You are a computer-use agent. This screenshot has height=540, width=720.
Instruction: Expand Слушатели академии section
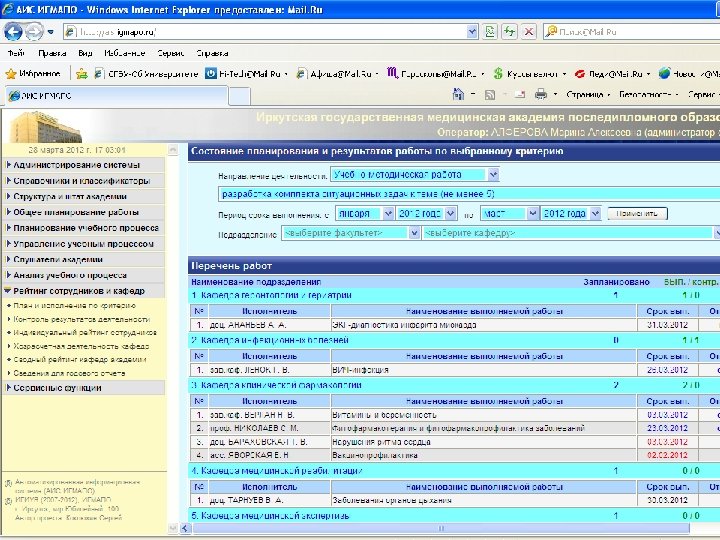coord(84,259)
